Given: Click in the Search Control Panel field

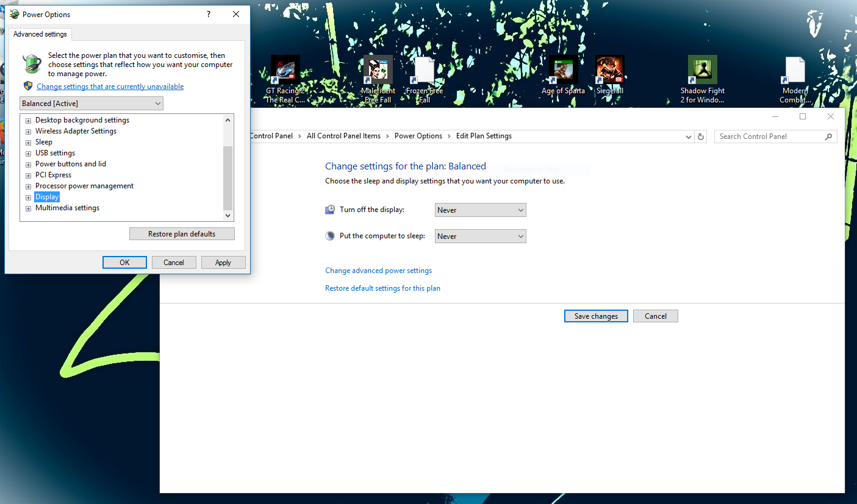Looking at the screenshot, I should coord(770,137).
